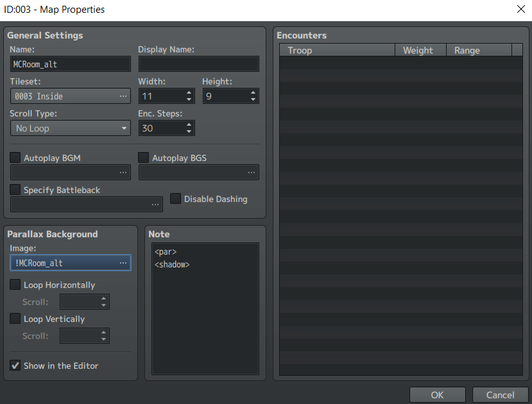Click the Autoplay BGM file field
The image size is (532, 404).
click(71, 173)
